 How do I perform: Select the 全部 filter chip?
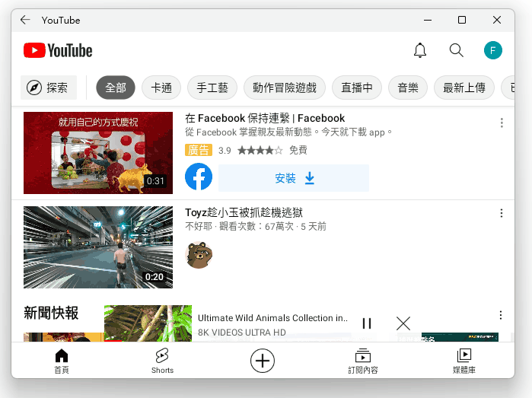(116, 88)
